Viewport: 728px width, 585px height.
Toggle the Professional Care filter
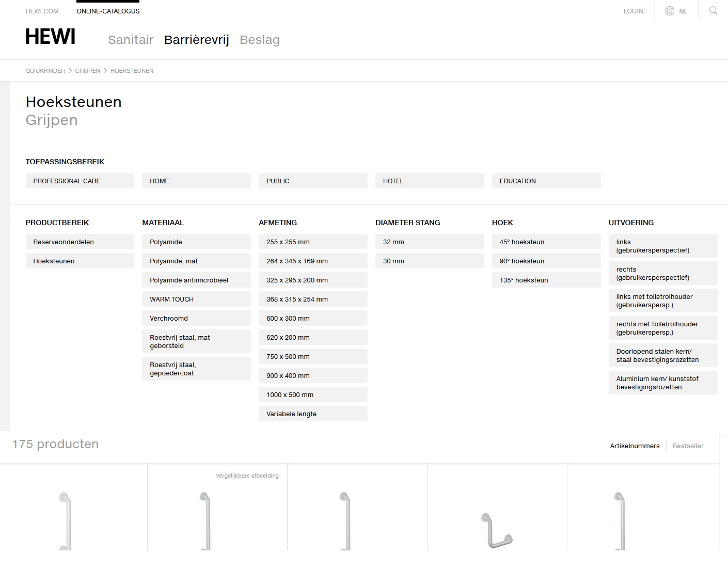[x=80, y=181]
